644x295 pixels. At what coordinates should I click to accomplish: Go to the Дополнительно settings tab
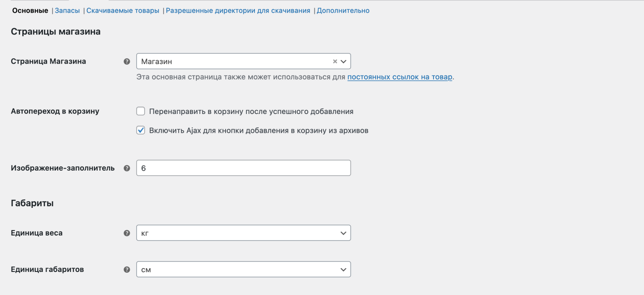tap(343, 10)
